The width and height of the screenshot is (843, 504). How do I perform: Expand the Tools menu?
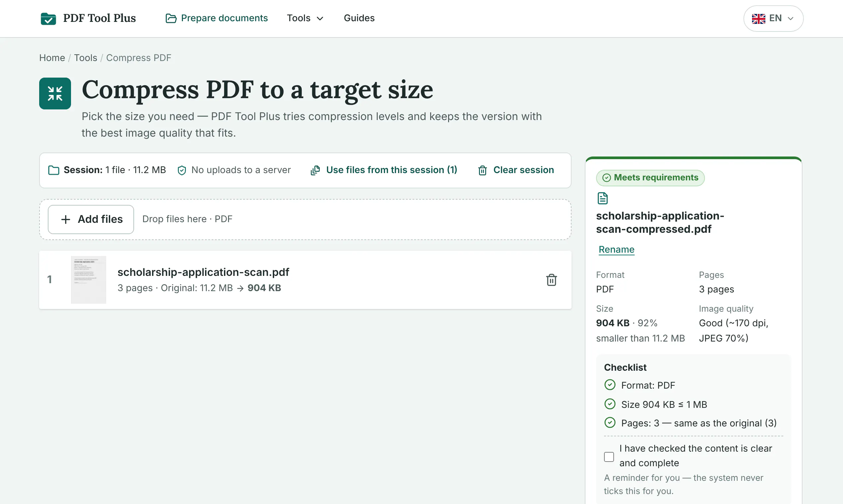pyautogui.click(x=305, y=18)
